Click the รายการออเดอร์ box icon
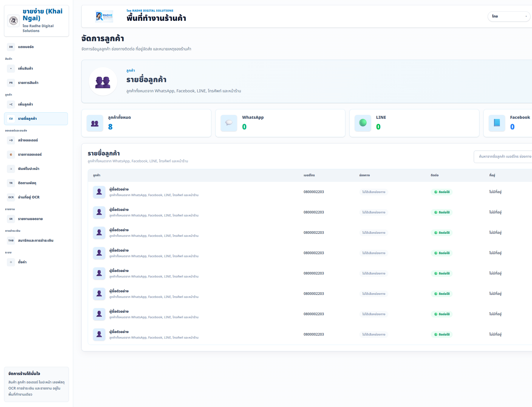The width and height of the screenshot is (532, 407). coord(11,154)
